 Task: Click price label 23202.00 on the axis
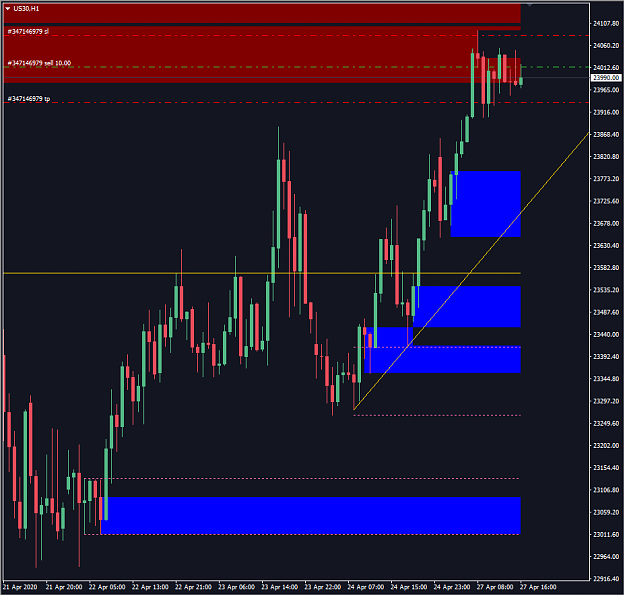pos(606,446)
